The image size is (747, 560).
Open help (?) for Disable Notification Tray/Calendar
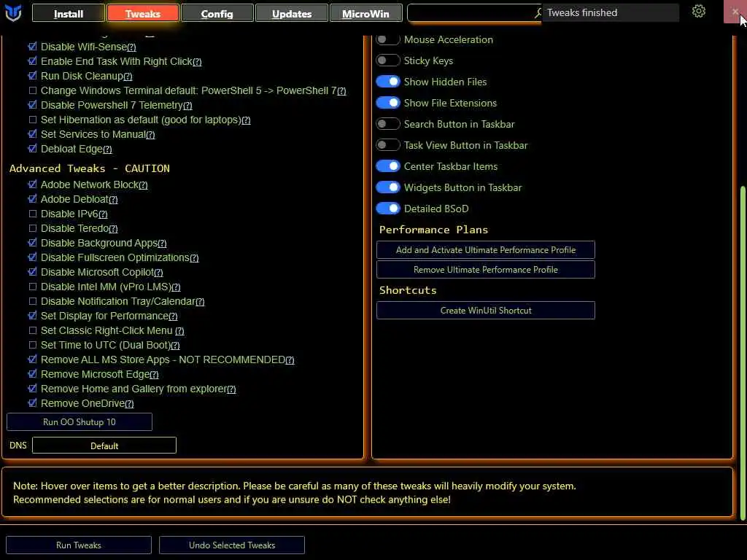200,302
